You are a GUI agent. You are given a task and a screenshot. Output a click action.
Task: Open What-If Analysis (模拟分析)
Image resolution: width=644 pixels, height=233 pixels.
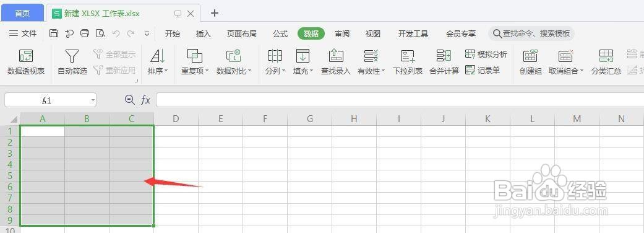tap(486, 54)
